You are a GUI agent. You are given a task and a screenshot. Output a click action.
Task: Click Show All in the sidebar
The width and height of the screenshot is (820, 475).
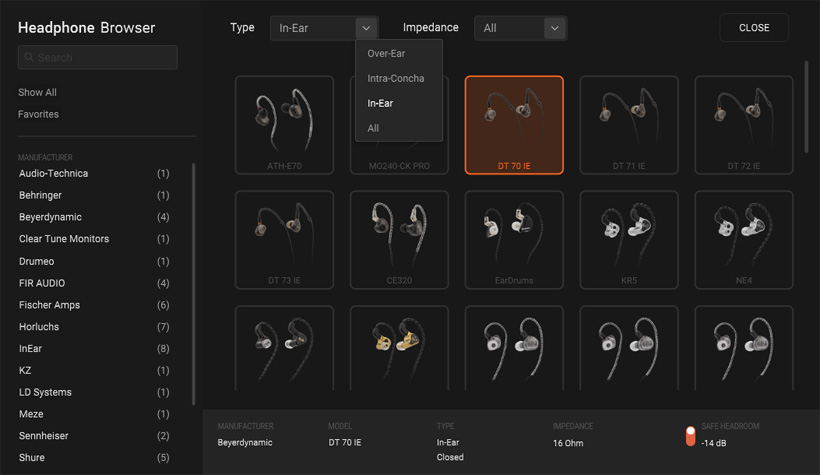[37, 93]
